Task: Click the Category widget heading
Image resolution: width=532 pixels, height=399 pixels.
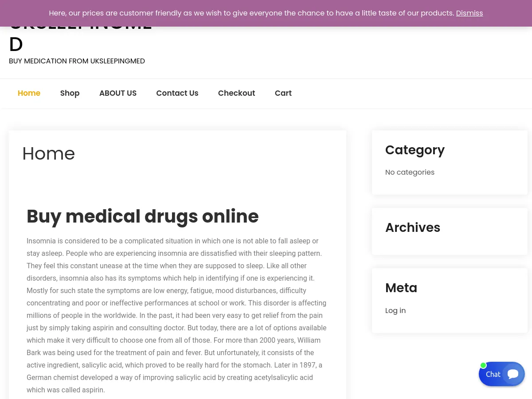Action: [415, 150]
